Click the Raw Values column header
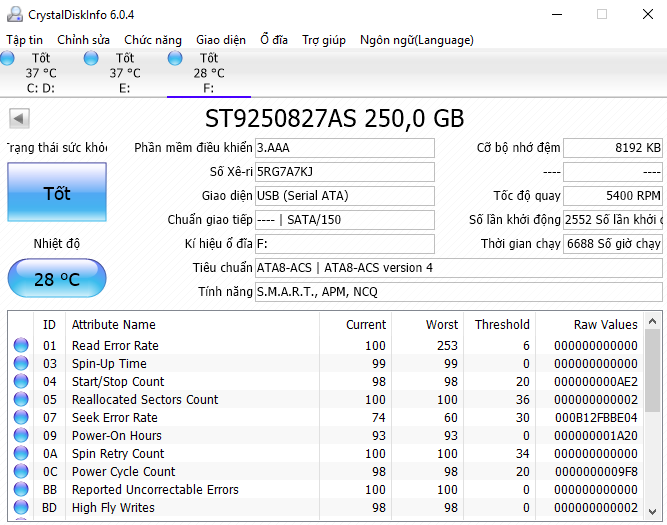This screenshot has width=667, height=525. tap(605, 324)
